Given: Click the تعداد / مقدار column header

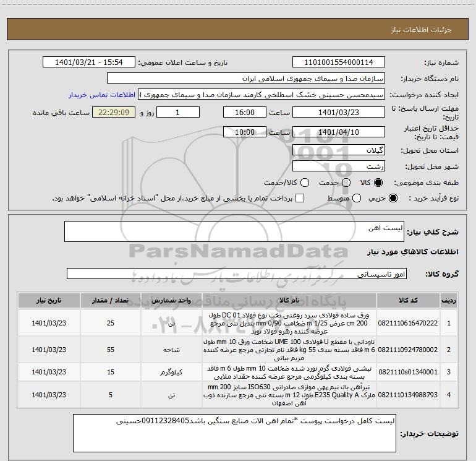Looking at the screenshot, I should (111, 301).
